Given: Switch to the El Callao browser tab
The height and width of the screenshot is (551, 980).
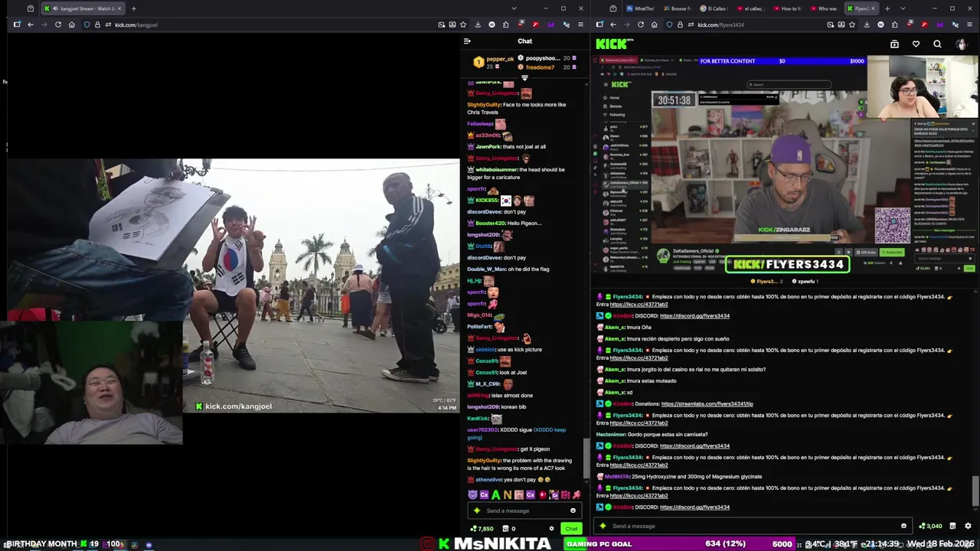Looking at the screenshot, I should click(x=714, y=8).
